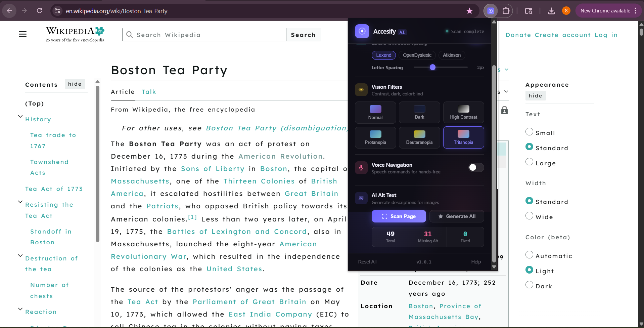Select the Tritanopia vision filter swatch

click(463, 134)
